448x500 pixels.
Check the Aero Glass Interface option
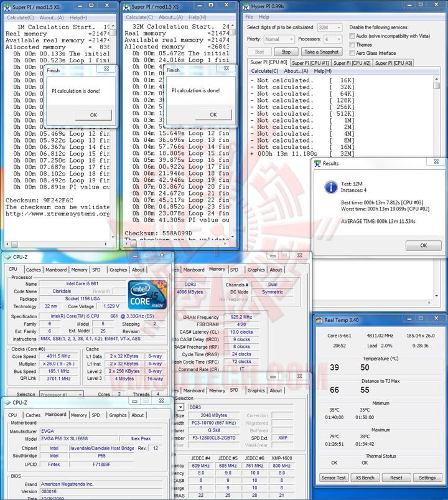tap(352, 53)
